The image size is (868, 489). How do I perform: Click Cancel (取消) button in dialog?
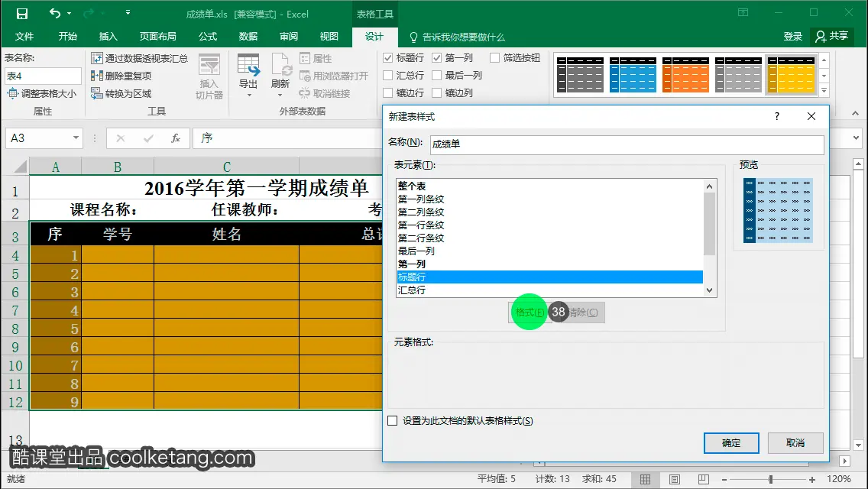[x=795, y=443]
